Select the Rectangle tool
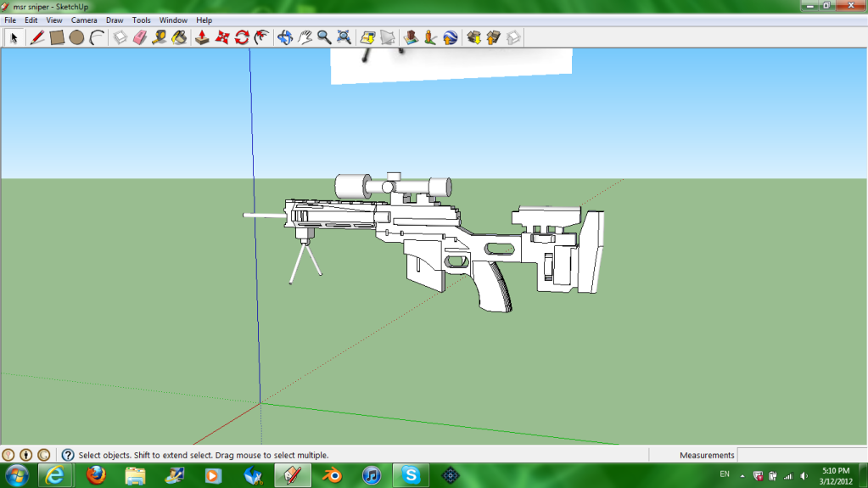This screenshot has width=868, height=488. click(x=57, y=37)
